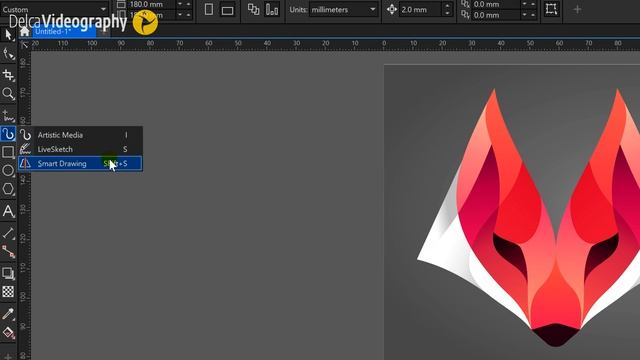Choose Smart Drawing from flyout
640x360 pixels.
click(x=80, y=163)
